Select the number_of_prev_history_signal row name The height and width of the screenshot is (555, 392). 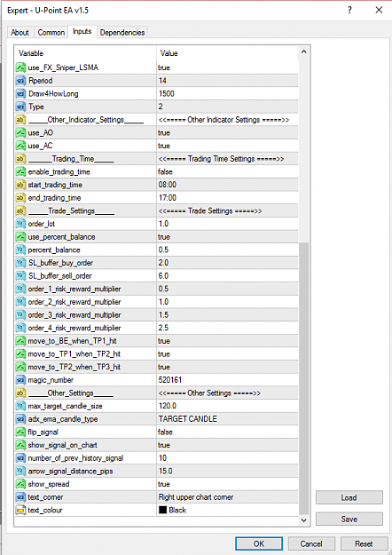click(75, 458)
